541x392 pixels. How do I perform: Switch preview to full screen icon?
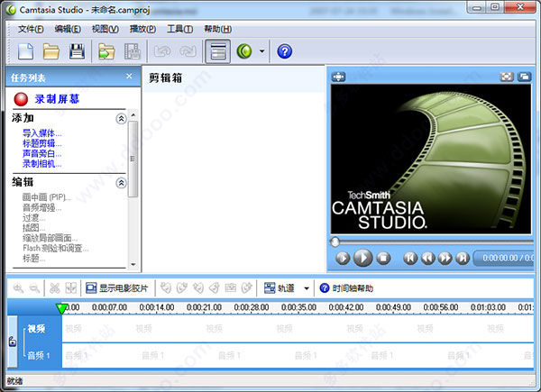[x=507, y=77]
